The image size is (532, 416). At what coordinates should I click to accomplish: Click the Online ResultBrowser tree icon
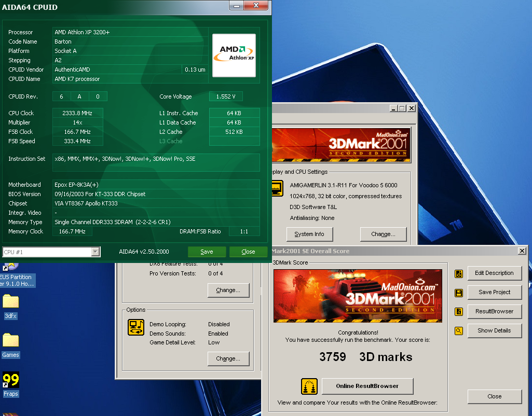pos(309,386)
